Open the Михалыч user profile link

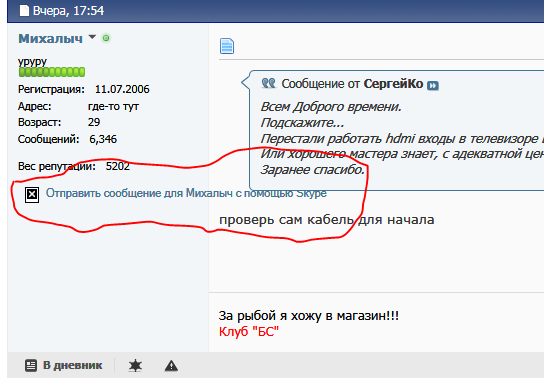point(50,39)
